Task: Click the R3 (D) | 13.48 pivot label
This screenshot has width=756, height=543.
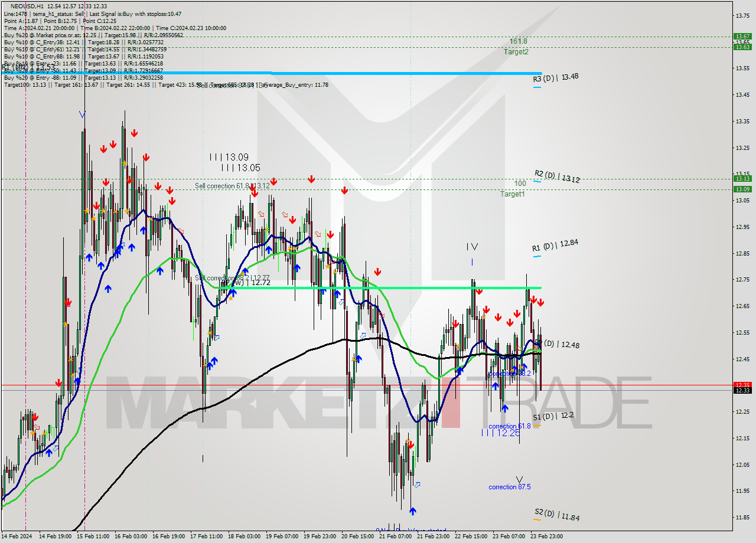Action: point(556,77)
